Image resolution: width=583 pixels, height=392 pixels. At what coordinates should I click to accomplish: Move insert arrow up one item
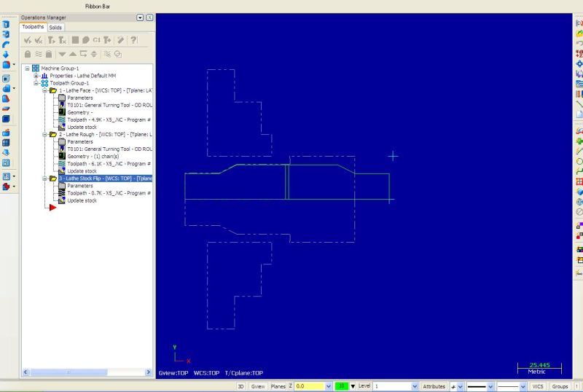(x=73, y=54)
